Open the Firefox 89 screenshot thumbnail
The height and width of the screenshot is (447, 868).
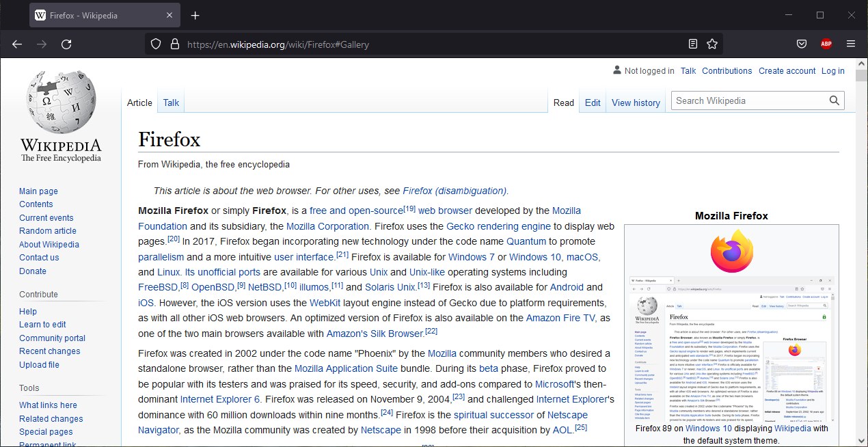pyautogui.click(x=731, y=349)
